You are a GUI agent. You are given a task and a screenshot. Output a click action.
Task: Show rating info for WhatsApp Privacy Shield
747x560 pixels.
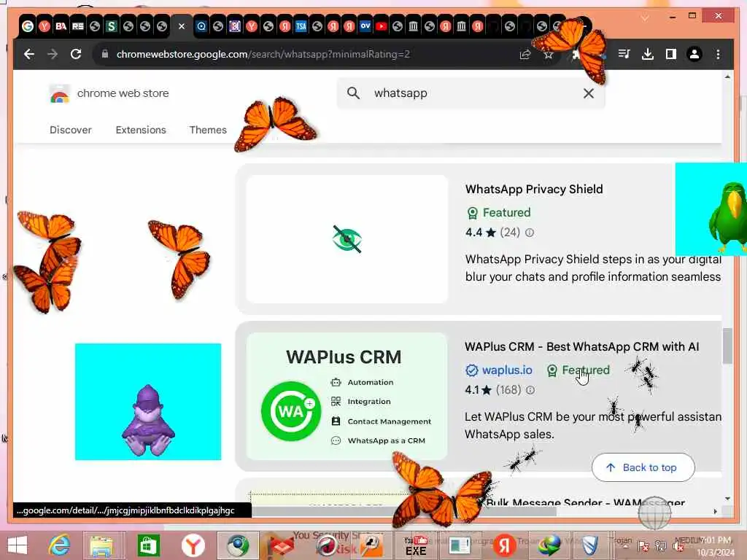530,233
